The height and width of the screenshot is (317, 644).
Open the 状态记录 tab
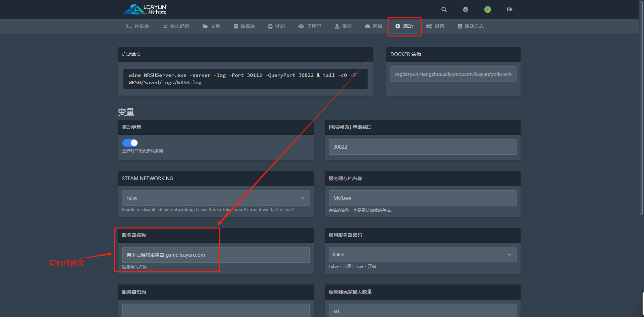[176, 26]
